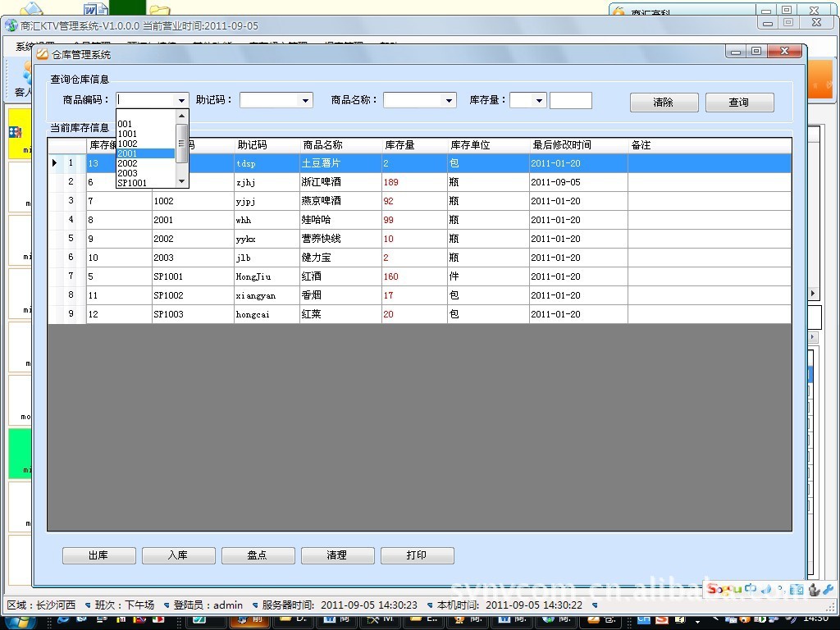Open the Windows Start menu
Image resolution: width=840 pixels, height=630 pixels.
(16, 620)
